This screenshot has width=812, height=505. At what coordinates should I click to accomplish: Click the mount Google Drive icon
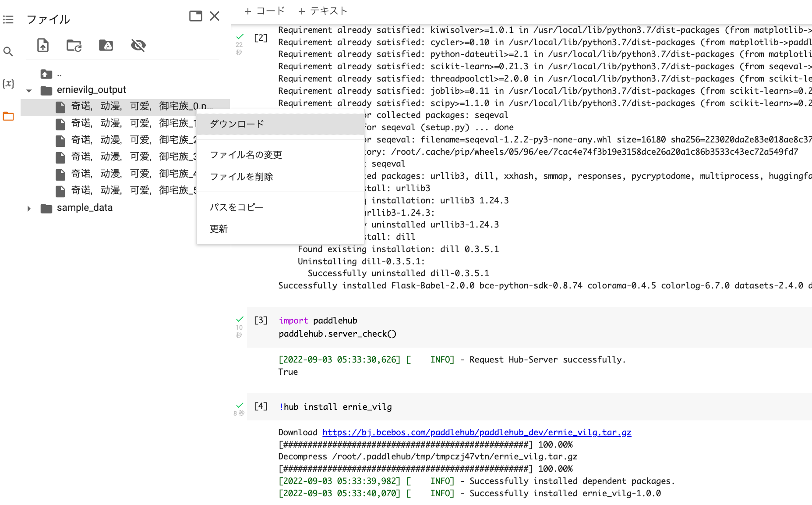(106, 45)
